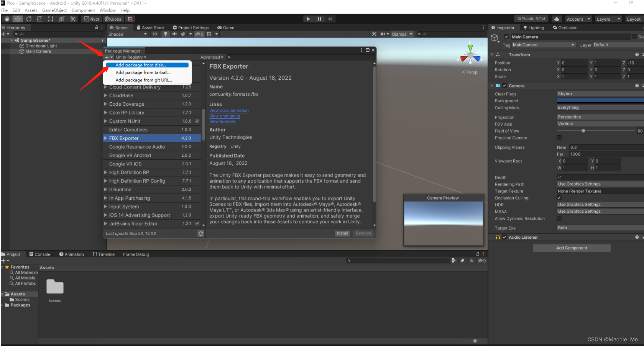
Task: Search by label in Project panel
Action: (463, 261)
